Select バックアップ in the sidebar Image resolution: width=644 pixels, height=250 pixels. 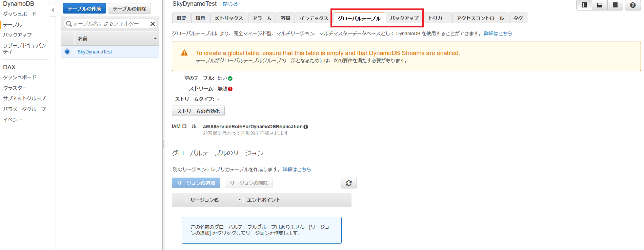pyautogui.click(x=17, y=35)
